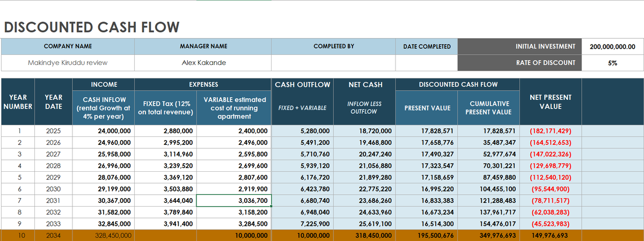Click cumulative present value 349,976,693
The width and height of the screenshot is (644, 241).
pos(488,236)
